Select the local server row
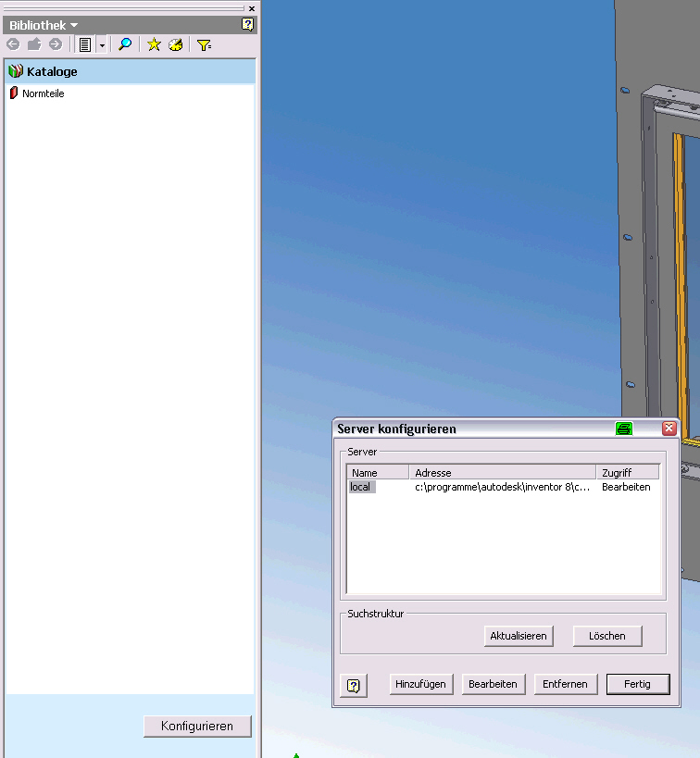This screenshot has width=700, height=758. [x=361, y=487]
